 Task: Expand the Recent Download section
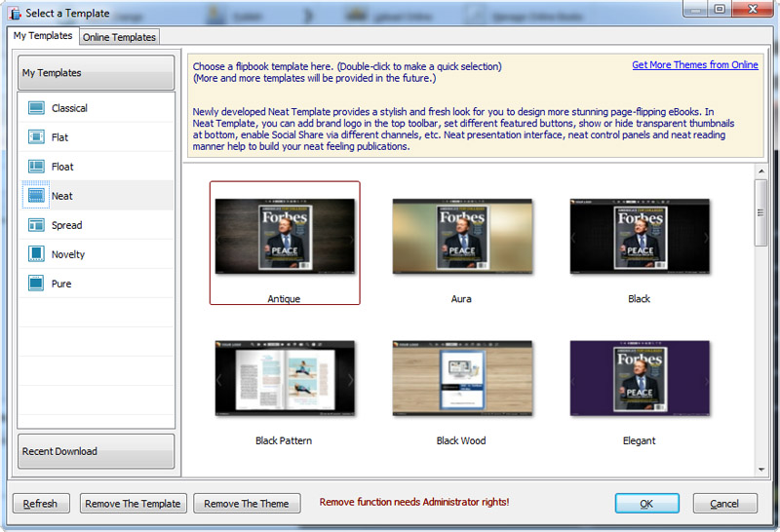(96, 451)
